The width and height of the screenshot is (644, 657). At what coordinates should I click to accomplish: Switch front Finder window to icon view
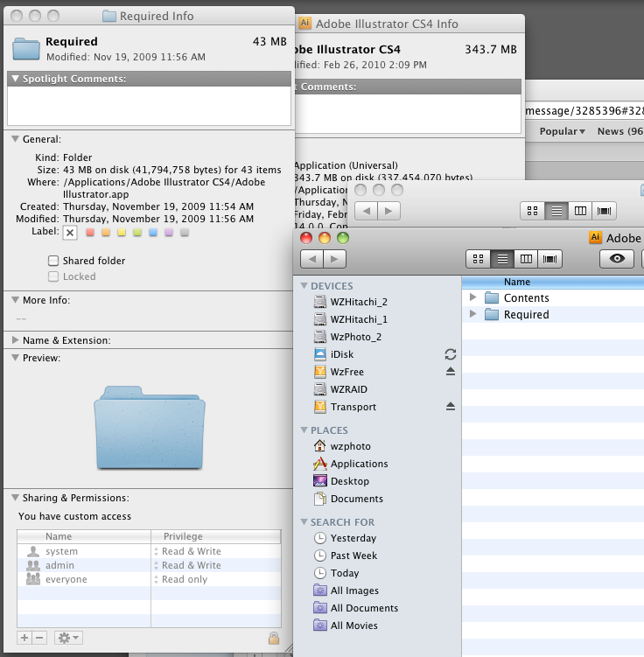coord(478,259)
